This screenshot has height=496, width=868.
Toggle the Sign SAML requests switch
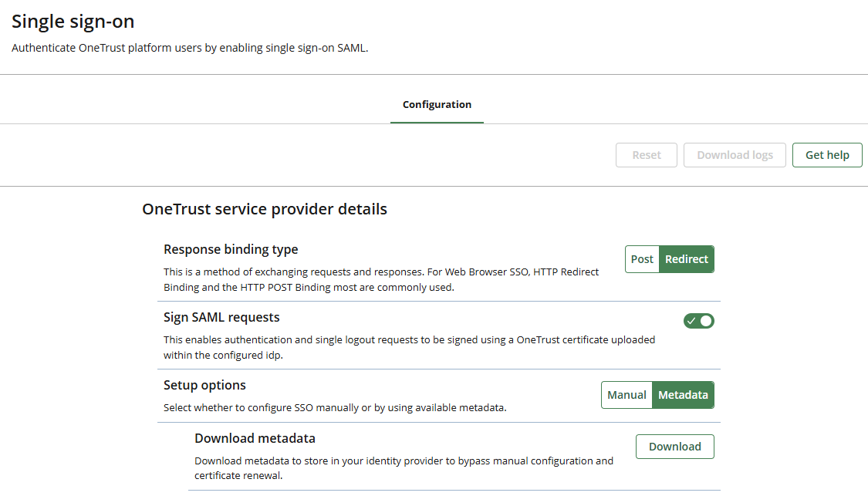[x=698, y=321]
